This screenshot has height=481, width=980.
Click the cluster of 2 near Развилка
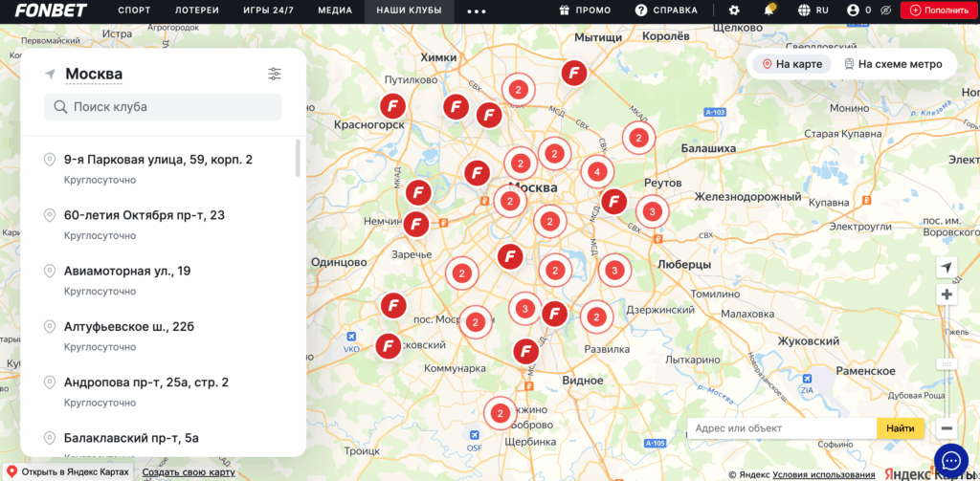coord(596,317)
